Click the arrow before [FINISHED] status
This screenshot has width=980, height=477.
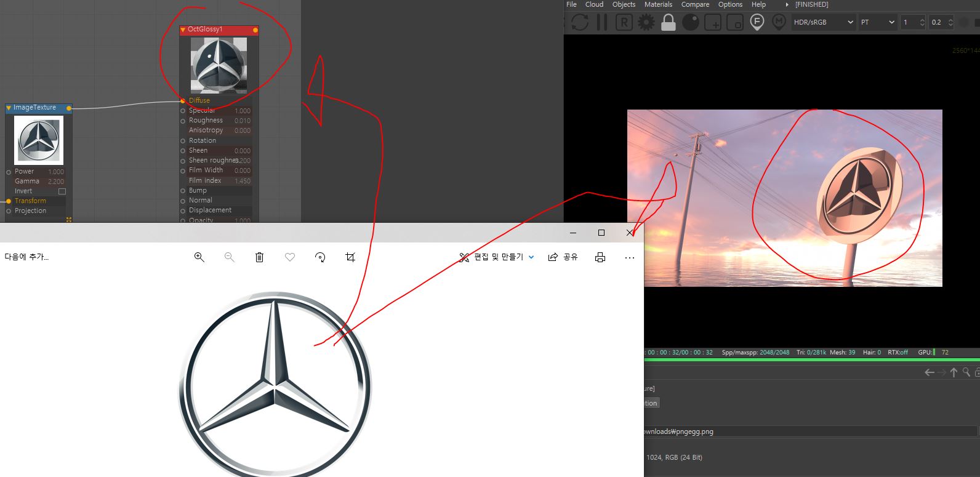tap(787, 5)
